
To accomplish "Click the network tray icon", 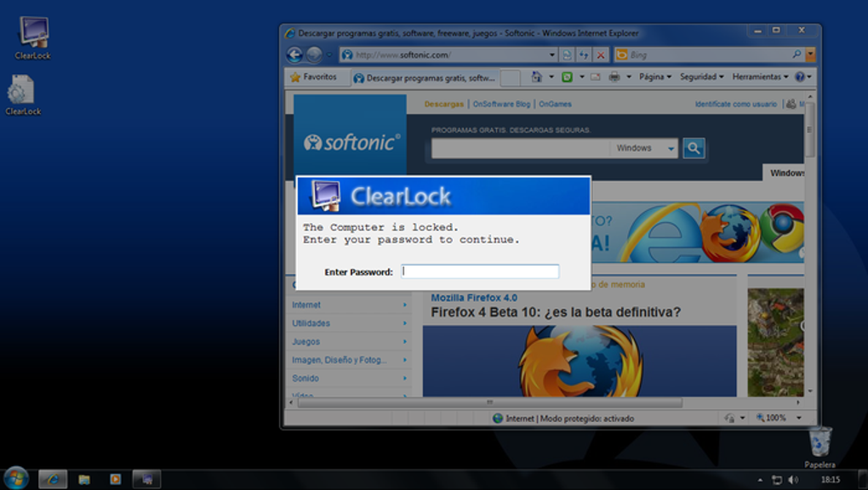I will tap(777, 480).
